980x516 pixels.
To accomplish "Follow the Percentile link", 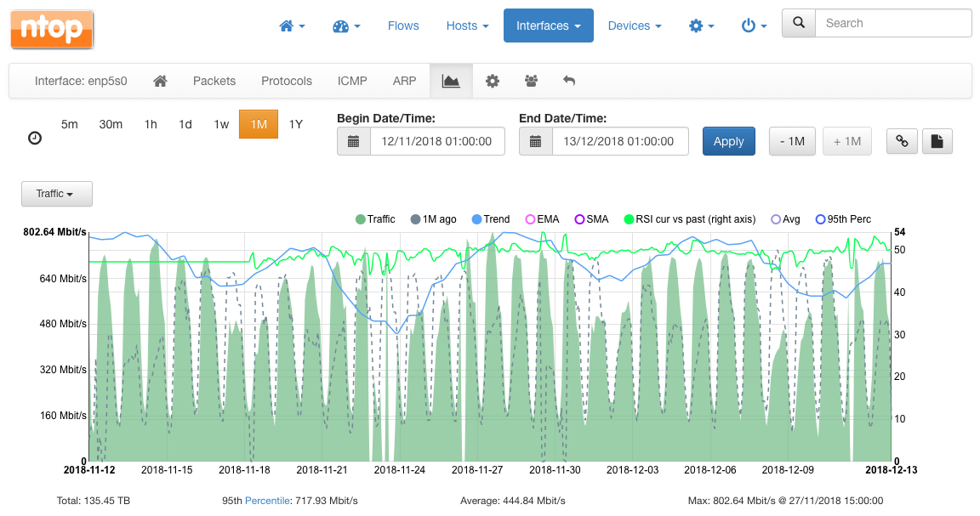I will 267,501.
